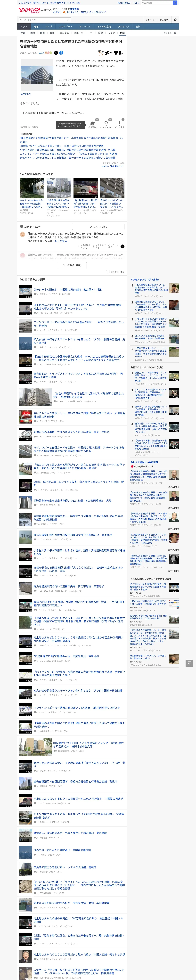The width and height of the screenshot is (196, 980).
Task: Select the 速報 tab
Action: tap(36, 27)
